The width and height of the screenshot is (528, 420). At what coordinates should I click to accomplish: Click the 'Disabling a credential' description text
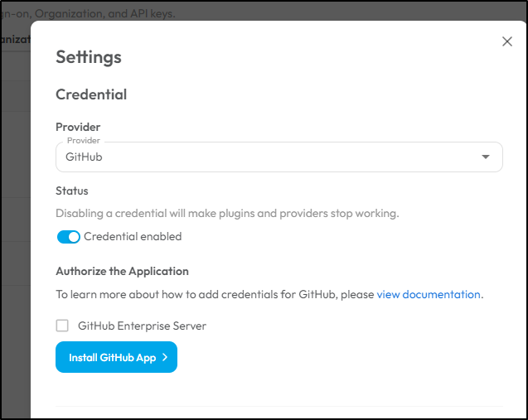(227, 214)
